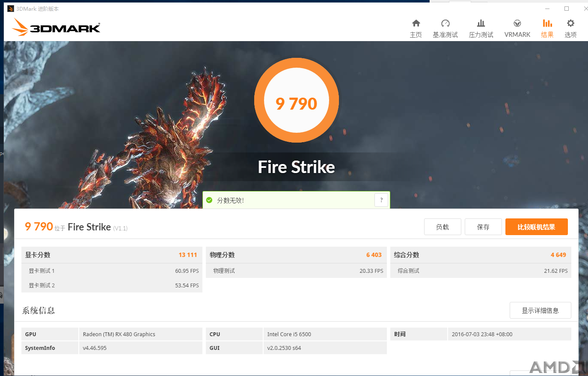Click the Radeon (TM) RX 480 Graphics value
This screenshot has width=588, height=376.
(119, 334)
